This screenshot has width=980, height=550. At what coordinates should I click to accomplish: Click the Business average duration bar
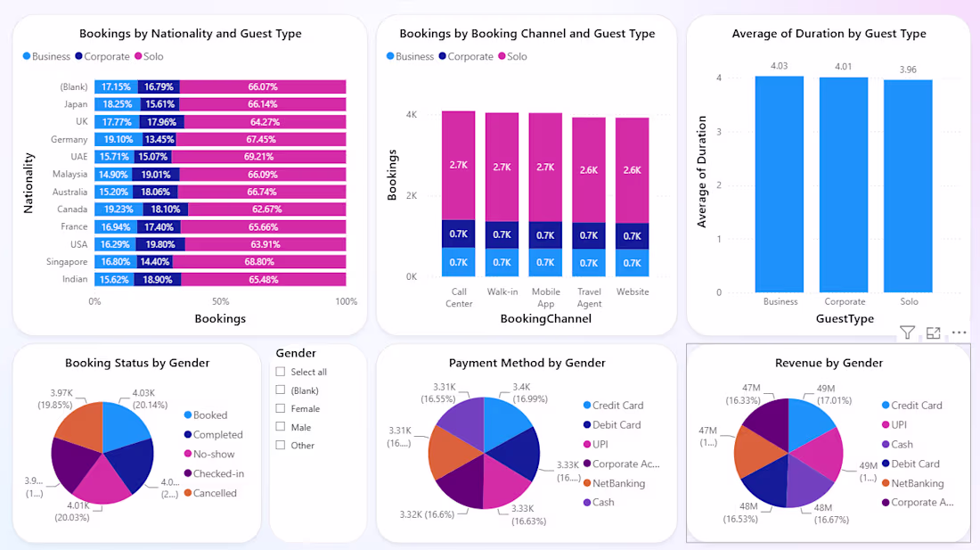pyautogui.click(x=780, y=185)
